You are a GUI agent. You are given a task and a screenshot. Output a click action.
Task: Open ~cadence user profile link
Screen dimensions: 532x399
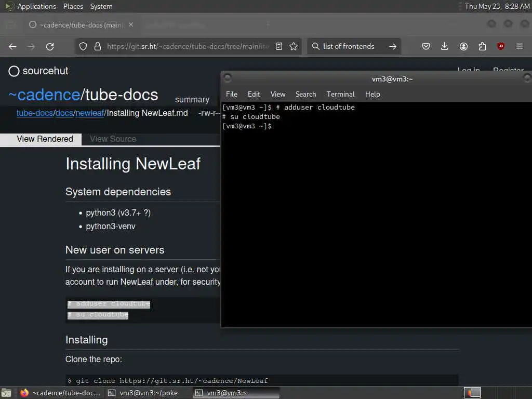pos(44,95)
